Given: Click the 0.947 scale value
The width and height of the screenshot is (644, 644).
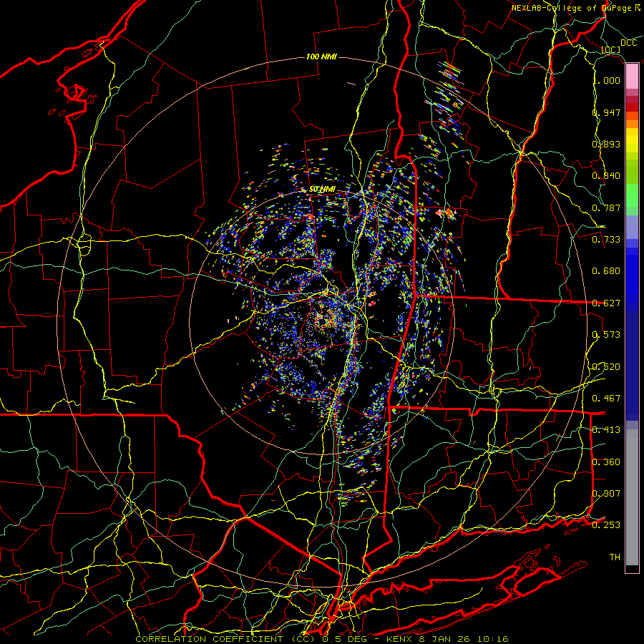Looking at the screenshot, I should pos(606,112).
